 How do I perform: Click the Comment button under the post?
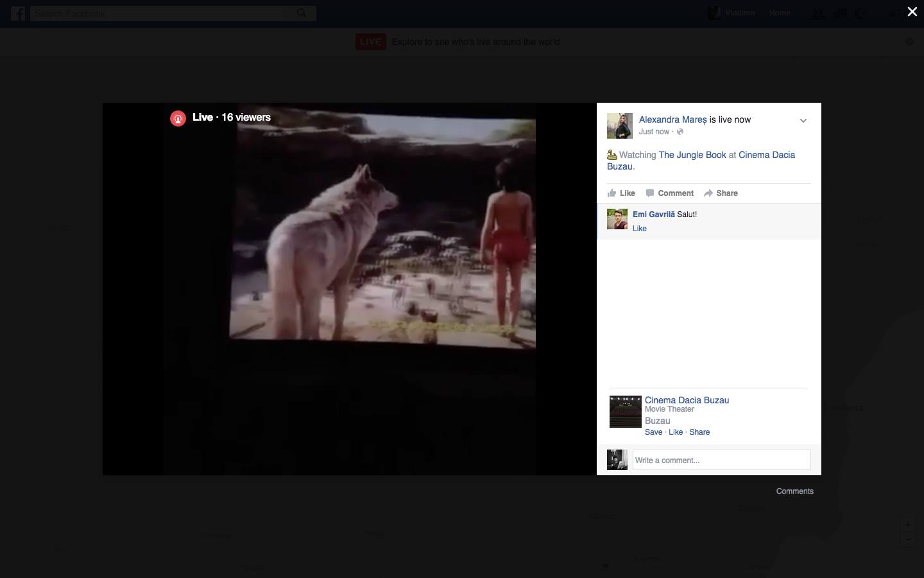669,193
